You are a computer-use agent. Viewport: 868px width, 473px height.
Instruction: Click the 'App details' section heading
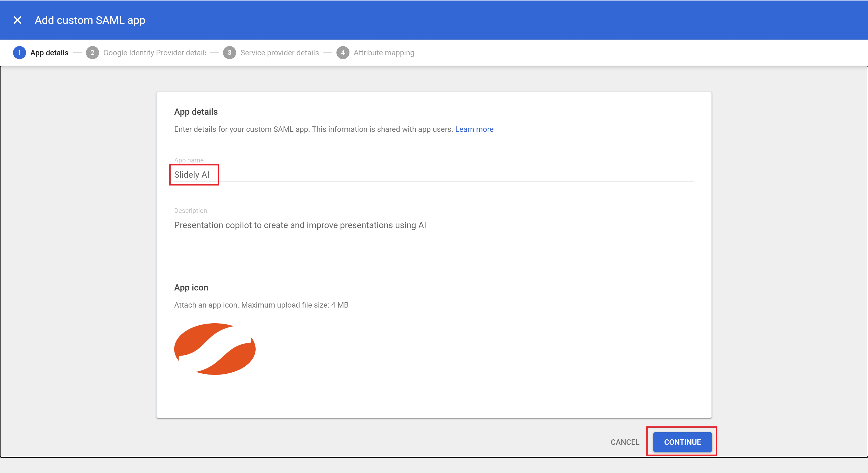[x=196, y=112]
